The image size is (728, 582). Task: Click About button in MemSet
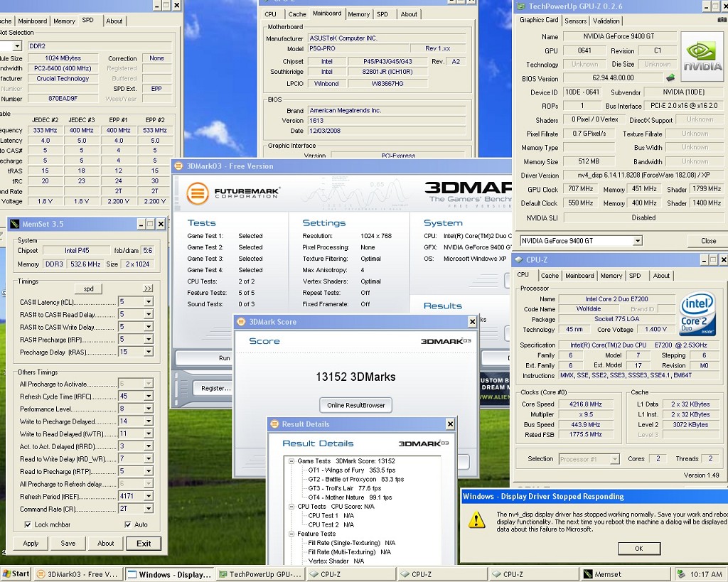[105, 544]
